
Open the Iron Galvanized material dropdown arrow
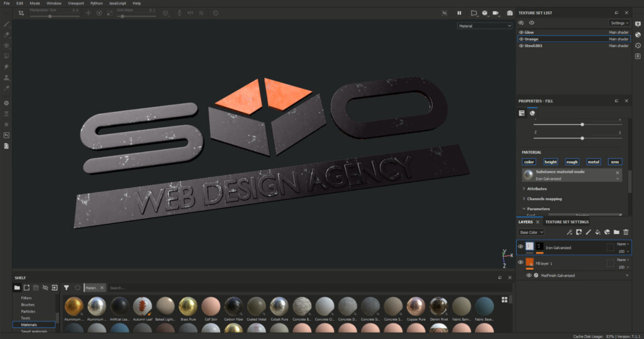tap(618, 179)
